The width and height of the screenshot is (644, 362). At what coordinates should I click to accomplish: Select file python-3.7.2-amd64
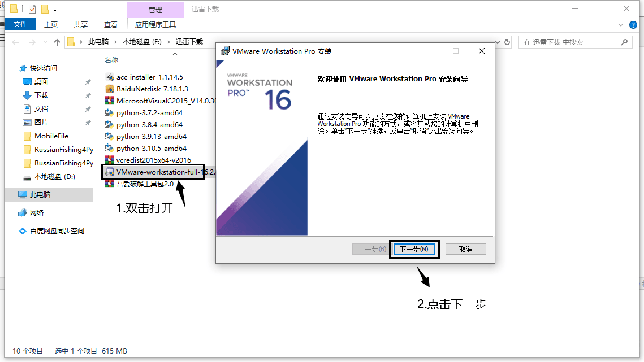(149, 113)
